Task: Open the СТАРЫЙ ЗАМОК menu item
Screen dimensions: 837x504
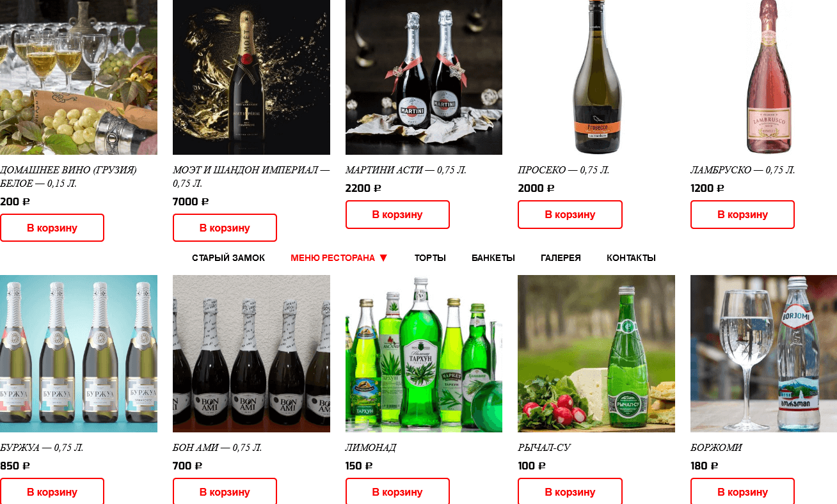Action: click(228, 258)
